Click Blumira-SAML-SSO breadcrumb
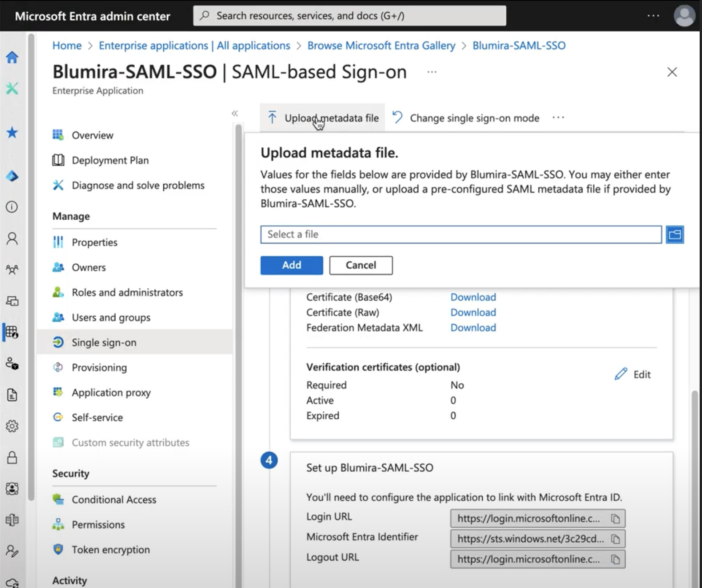 pyautogui.click(x=519, y=46)
